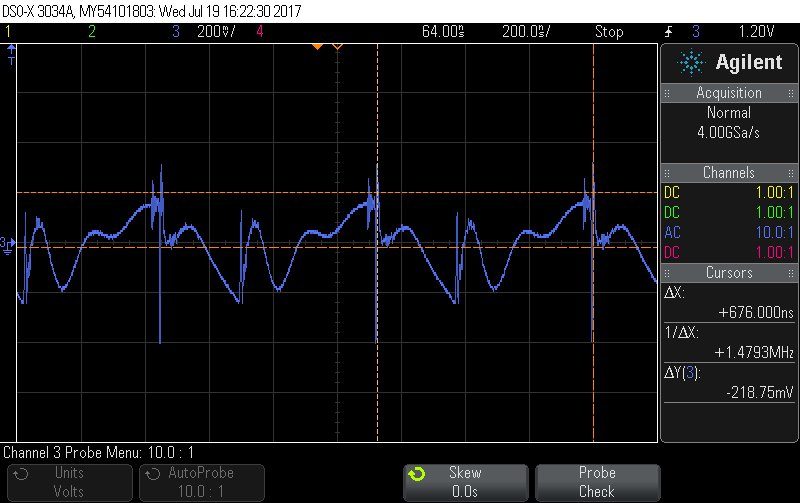Screen dimensions: 800x503
Task: Click the 4.00GSa/s sample rate value
Action: point(729,133)
